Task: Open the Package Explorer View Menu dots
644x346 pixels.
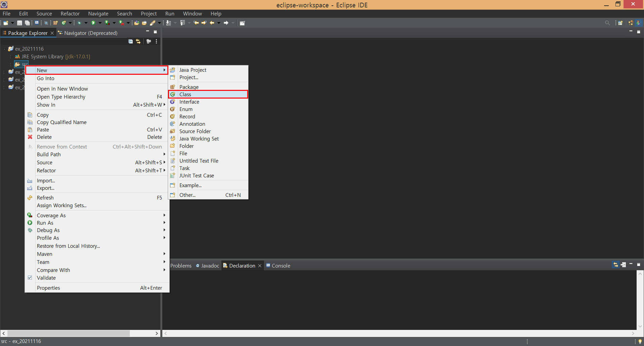Action: click(x=156, y=41)
